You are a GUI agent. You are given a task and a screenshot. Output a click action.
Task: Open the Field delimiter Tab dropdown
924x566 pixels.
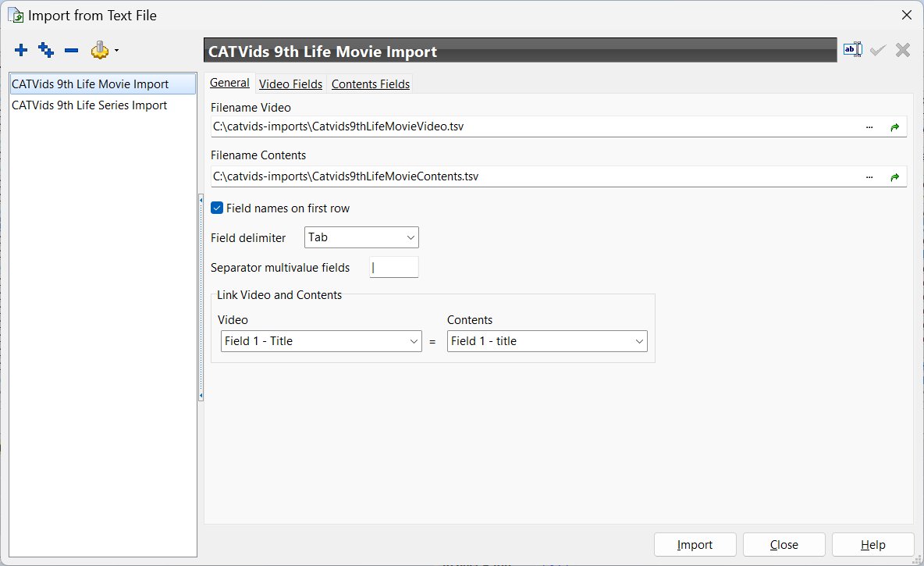click(361, 237)
